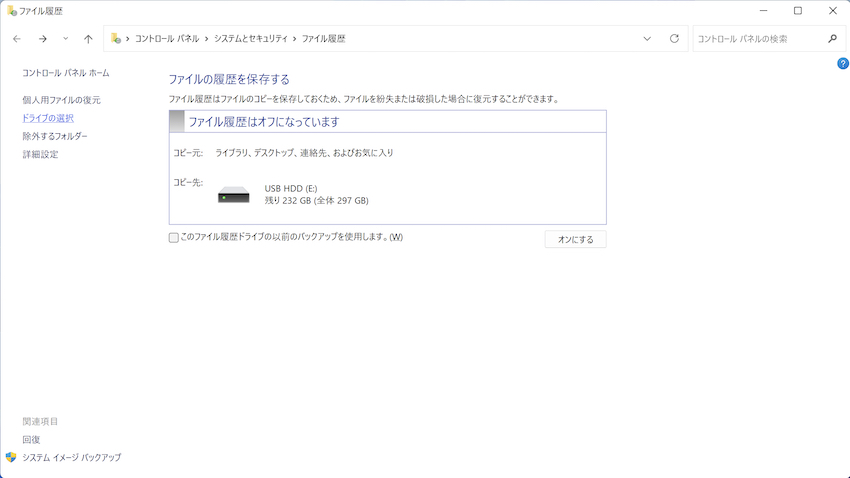This screenshot has height=478, width=850.
Task: Select システムとセキュリティ in breadcrumb
Action: (251, 39)
